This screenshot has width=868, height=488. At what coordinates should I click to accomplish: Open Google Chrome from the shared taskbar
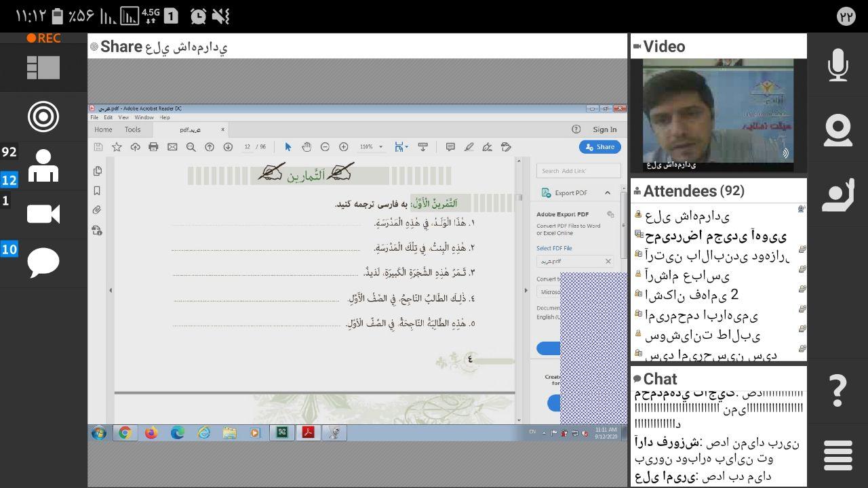click(125, 432)
